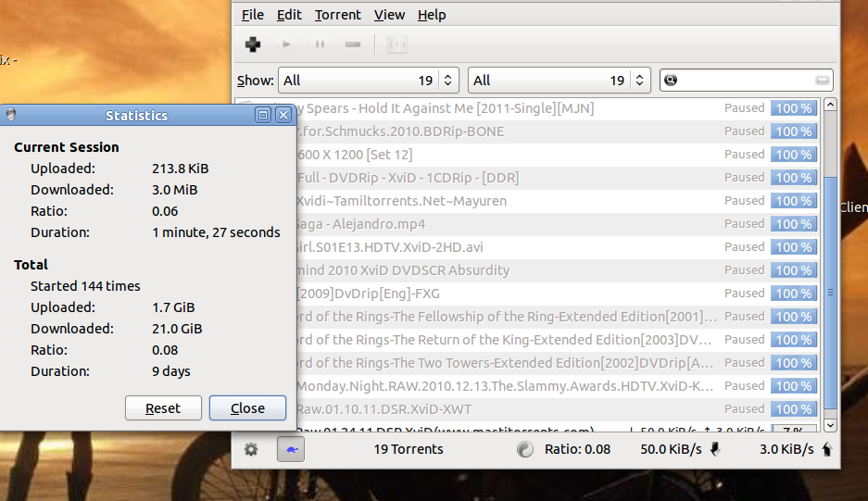Open the second All filter dropdown

point(560,81)
